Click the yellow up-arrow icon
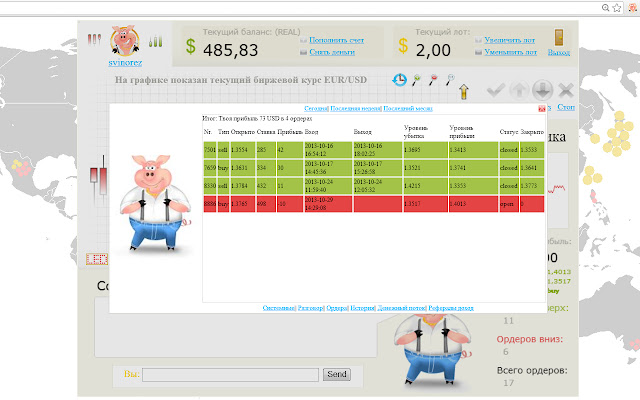Image resolution: width=640 pixels, height=400 pixels. pyautogui.click(x=464, y=92)
